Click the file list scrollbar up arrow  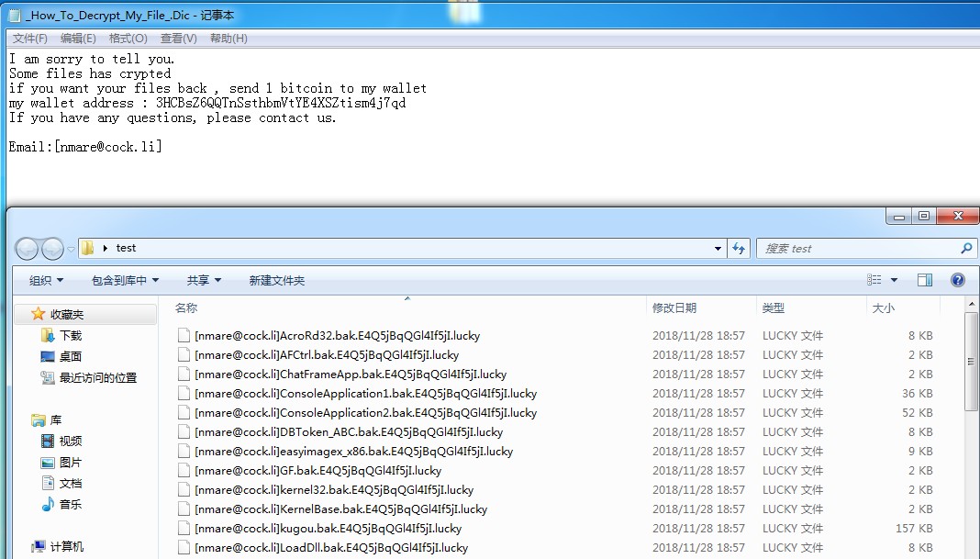971,305
